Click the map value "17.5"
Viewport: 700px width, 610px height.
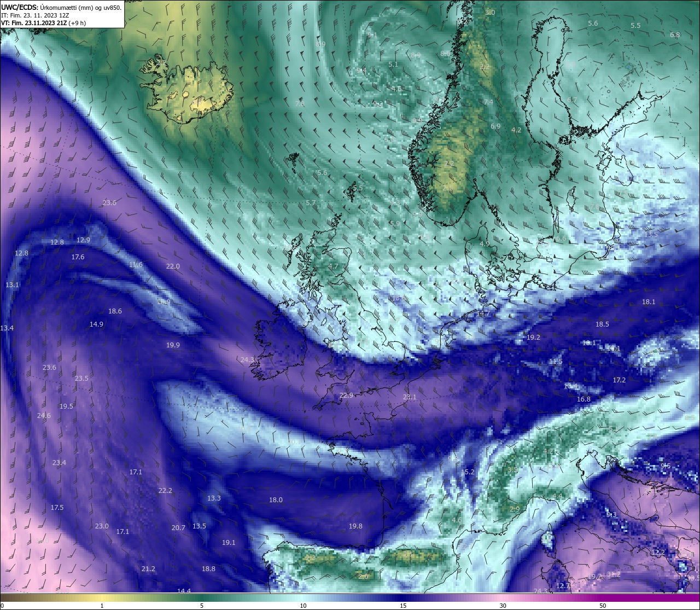pyautogui.click(x=57, y=507)
